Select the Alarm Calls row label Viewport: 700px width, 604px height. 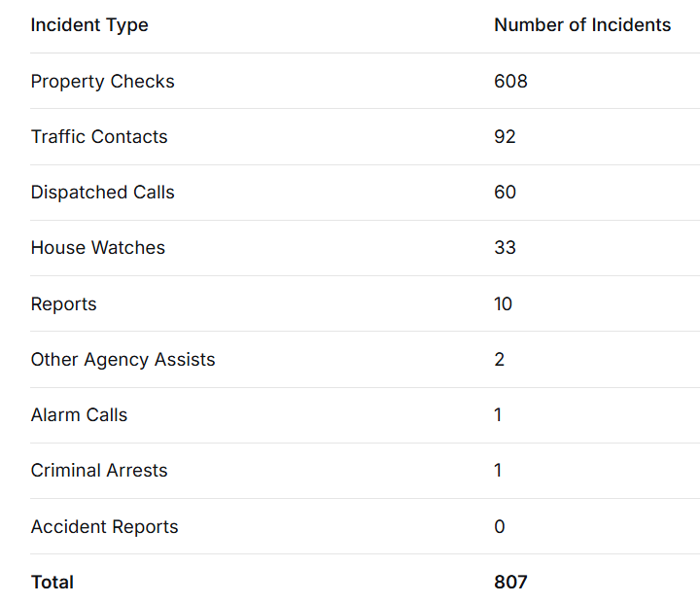point(79,415)
